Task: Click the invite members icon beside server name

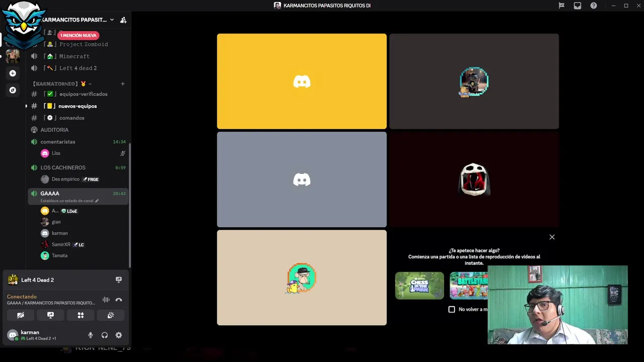Action: point(123,20)
